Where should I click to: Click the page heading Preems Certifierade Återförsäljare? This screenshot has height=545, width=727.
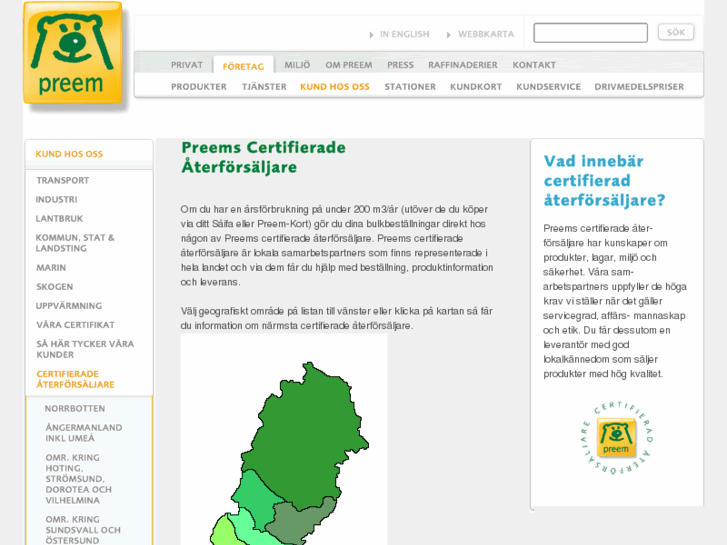(263, 157)
